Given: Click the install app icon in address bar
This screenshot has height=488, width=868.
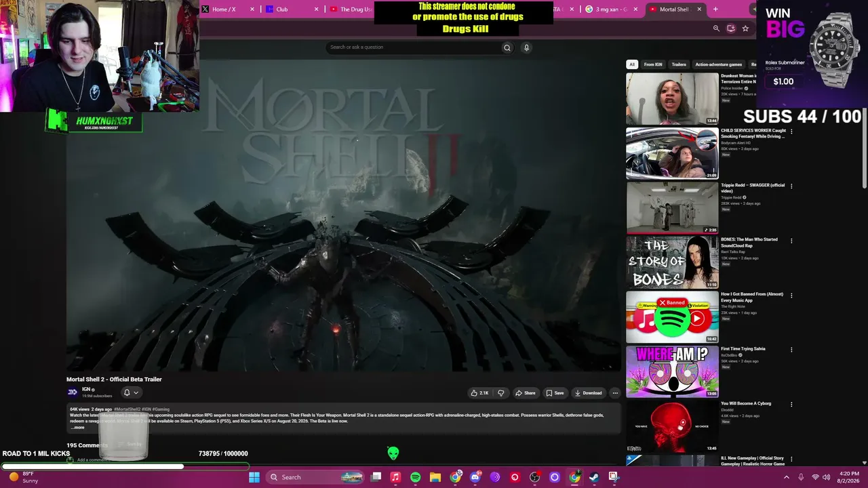Looking at the screenshot, I should point(730,28).
